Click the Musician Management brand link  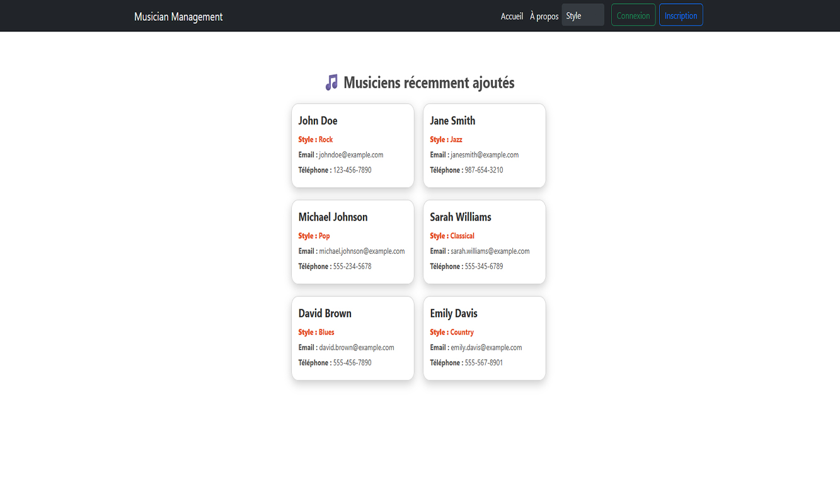click(178, 16)
